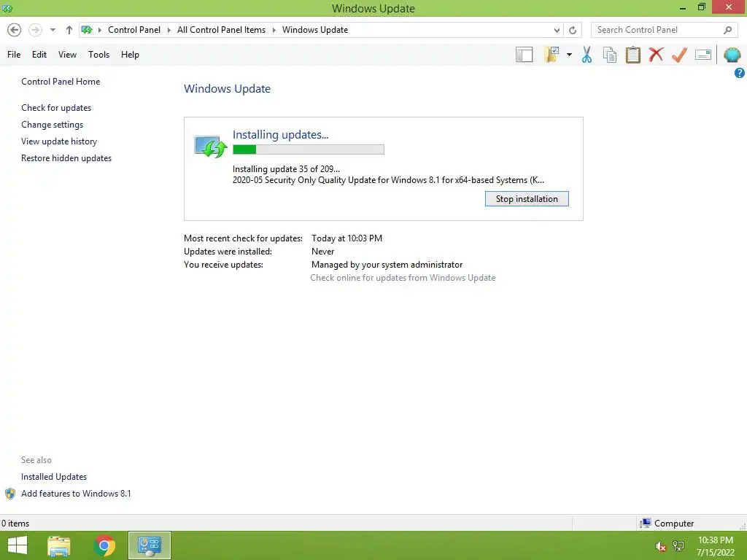The image size is (747, 560).
Task: Click All Control Panel Items breadcrumb
Action: point(222,30)
